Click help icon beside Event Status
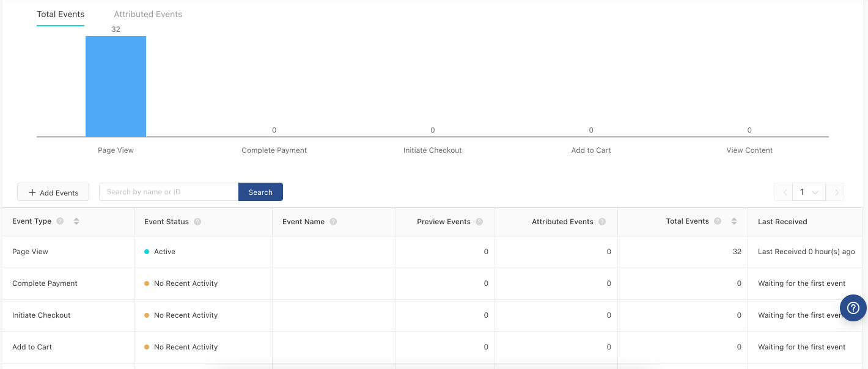The image size is (868, 369). click(197, 222)
